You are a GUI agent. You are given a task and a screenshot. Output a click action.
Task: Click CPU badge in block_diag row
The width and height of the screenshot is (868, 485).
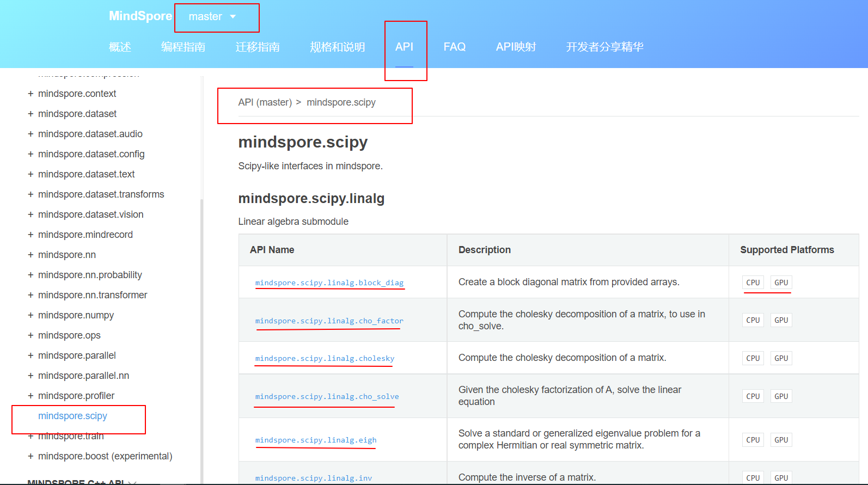[753, 283]
